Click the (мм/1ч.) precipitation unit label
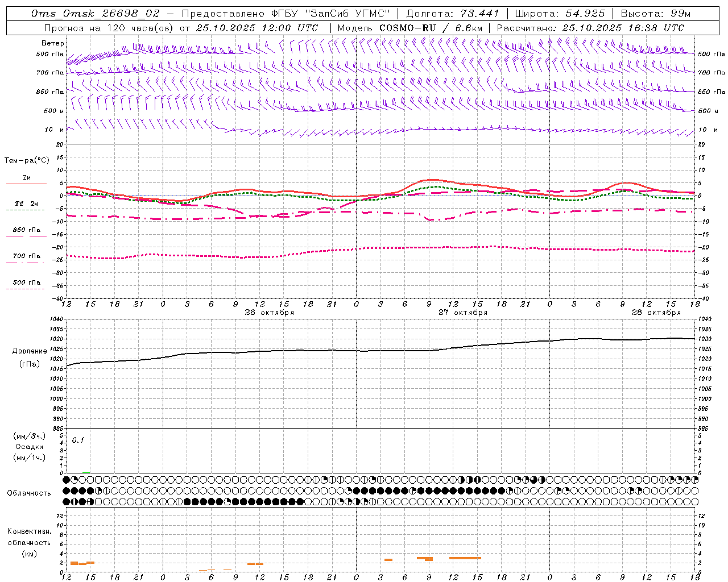 click(29, 458)
